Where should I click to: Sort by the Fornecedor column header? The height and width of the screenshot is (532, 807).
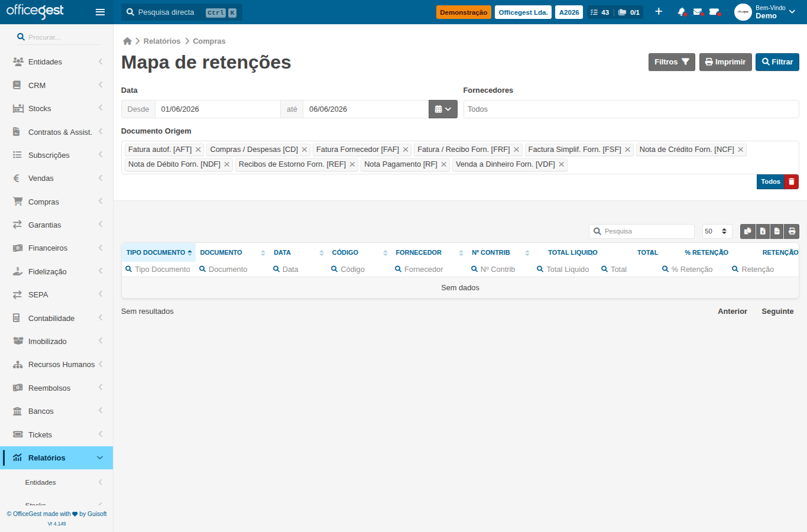click(x=429, y=252)
